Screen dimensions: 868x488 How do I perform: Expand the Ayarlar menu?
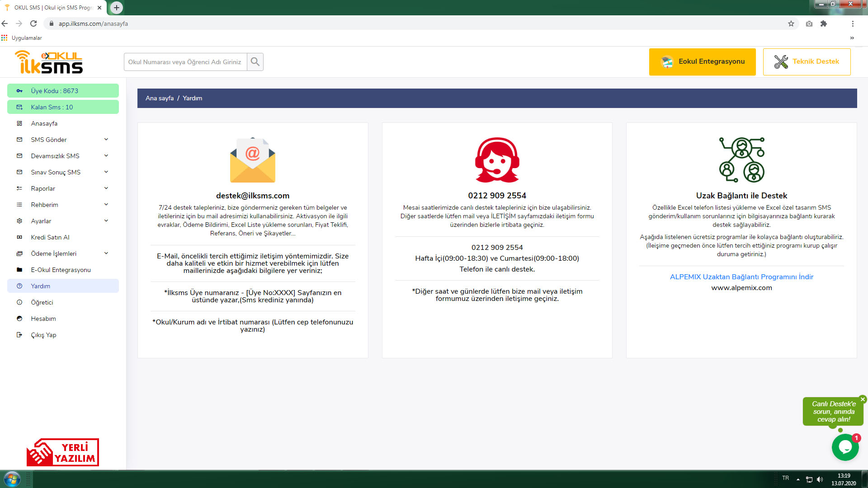(106, 221)
